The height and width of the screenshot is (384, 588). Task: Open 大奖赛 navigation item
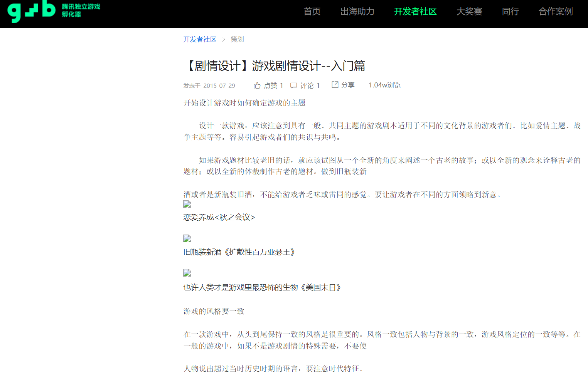coord(469,12)
